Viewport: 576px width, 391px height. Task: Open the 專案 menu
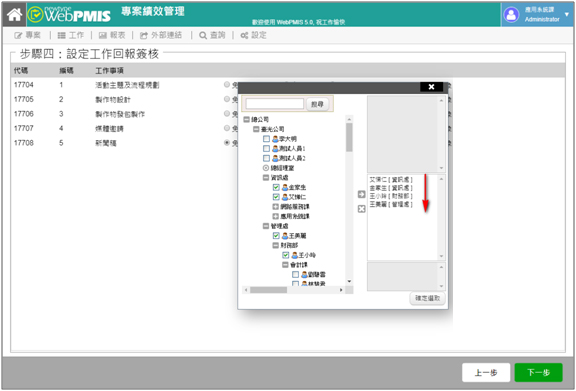[28, 35]
